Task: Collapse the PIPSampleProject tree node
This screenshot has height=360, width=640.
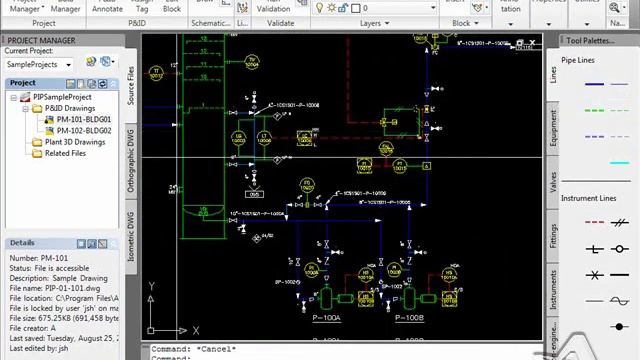Action: point(14,98)
